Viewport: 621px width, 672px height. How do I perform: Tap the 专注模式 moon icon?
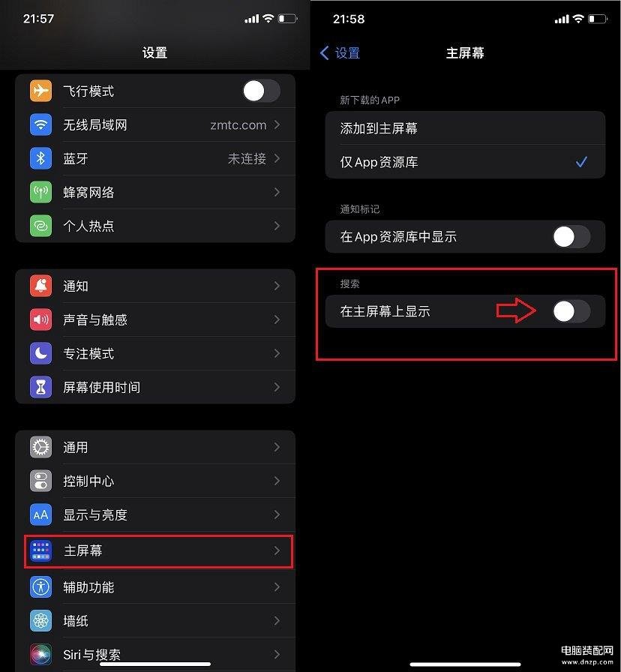click(40, 353)
